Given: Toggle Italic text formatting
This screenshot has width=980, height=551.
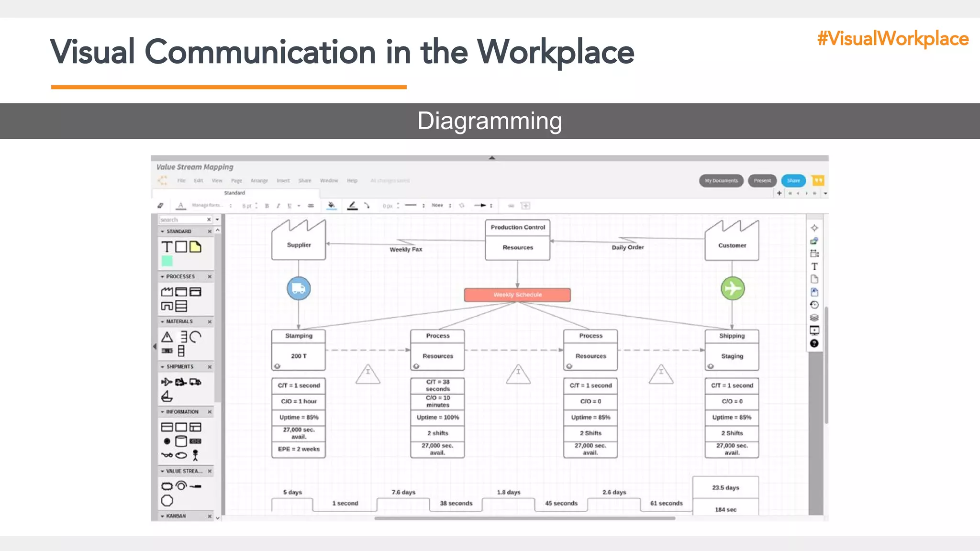Looking at the screenshot, I should 278,206.
